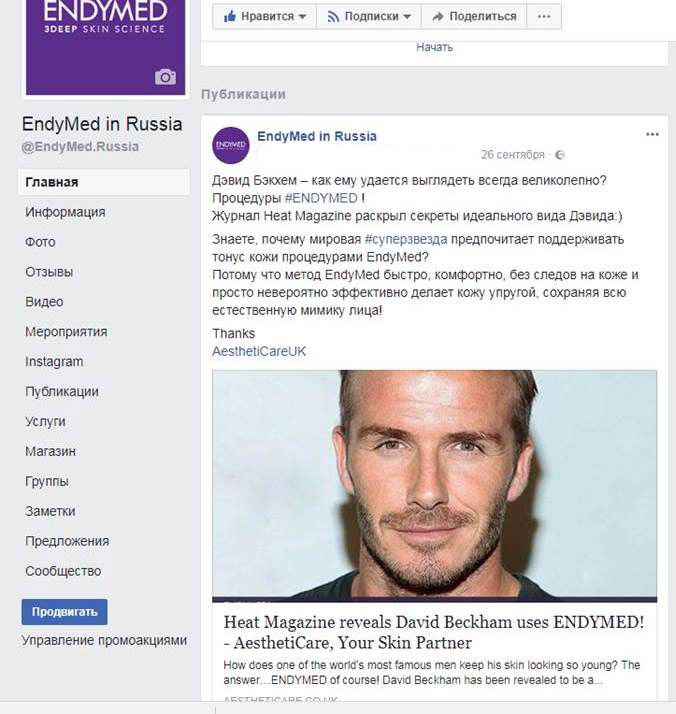Click the page's three-dot more actions button
This screenshot has height=714, width=676.
tap(544, 16)
